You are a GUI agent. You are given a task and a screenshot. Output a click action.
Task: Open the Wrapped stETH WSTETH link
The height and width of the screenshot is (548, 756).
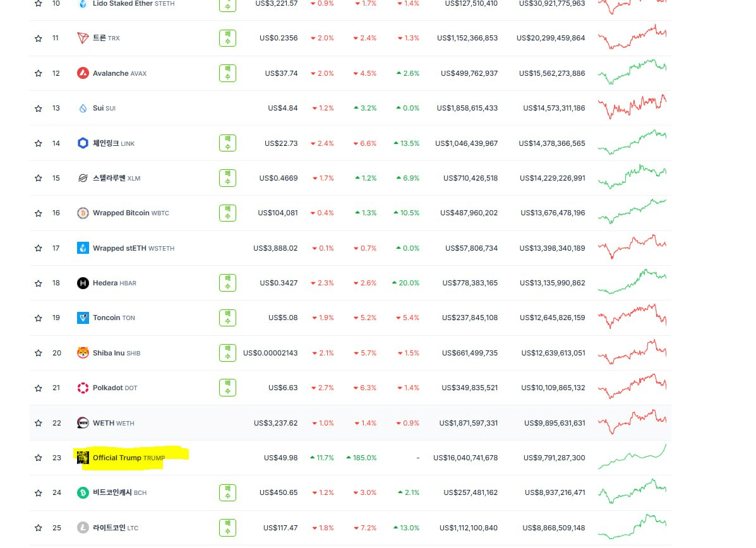[133, 248]
